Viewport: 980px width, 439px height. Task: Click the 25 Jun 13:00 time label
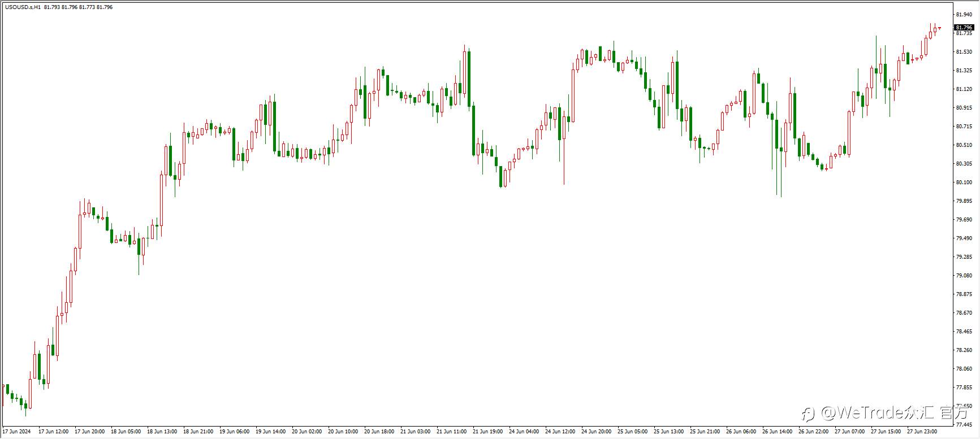tap(669, 432)
